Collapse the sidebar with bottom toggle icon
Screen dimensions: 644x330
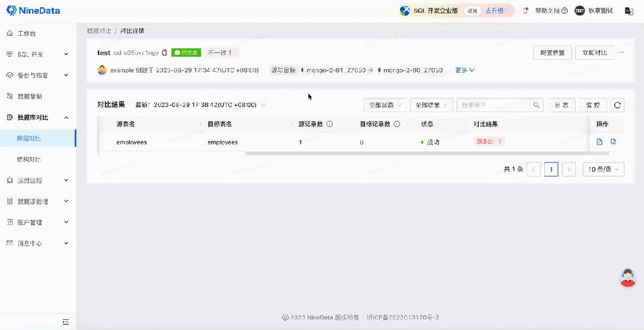[66, 322]
